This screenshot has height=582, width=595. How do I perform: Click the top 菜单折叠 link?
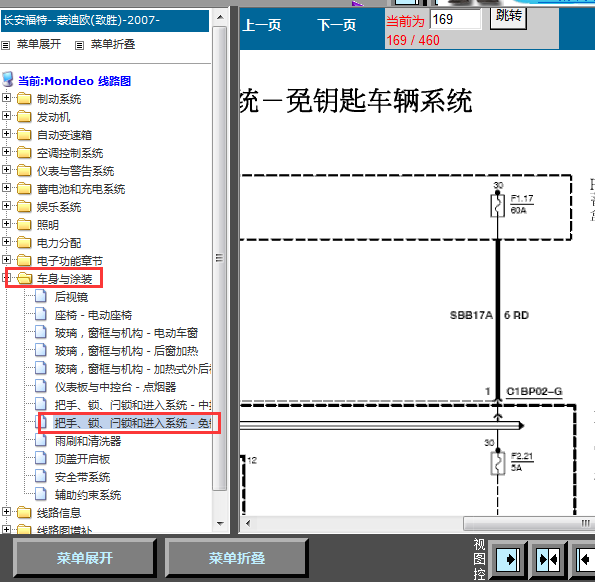click(x=113, y=44)
